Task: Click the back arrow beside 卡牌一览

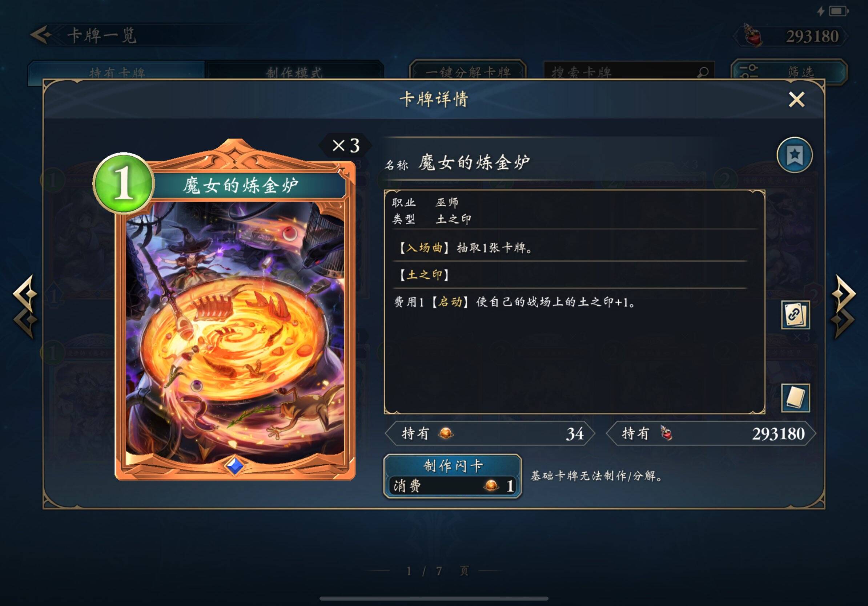Action: (41, 35)
